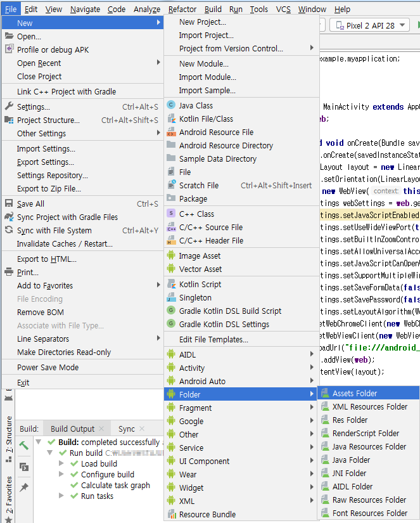Click the C/C++ Source File icon
The width and height of the screenshot is (420, 523).
click(171, 227)
